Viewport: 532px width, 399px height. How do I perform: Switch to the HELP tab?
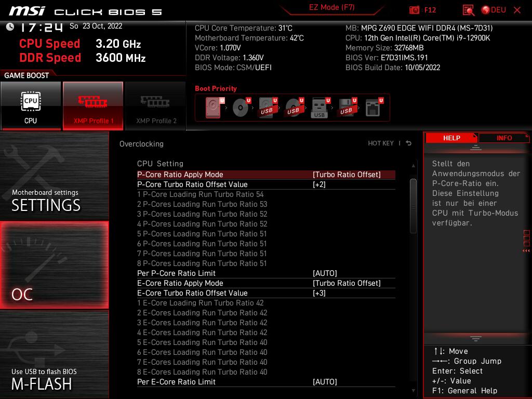(450, 138)
